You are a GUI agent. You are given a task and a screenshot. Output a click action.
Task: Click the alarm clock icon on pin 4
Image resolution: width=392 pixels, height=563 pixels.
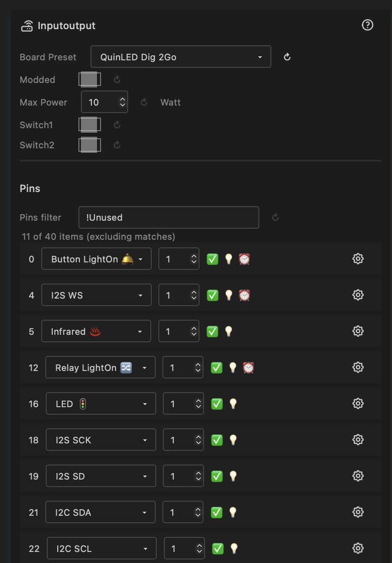[x=244, y=295]
